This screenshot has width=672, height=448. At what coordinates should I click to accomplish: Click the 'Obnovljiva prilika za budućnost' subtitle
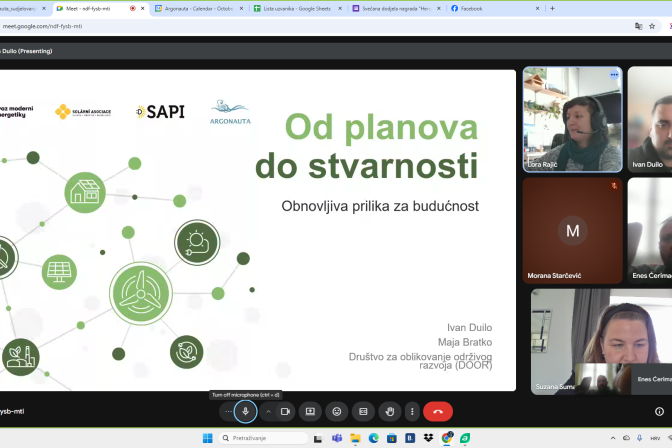click(x=380, y=206)
